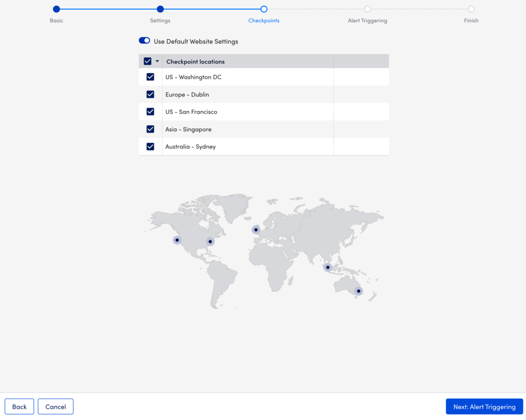526x420 pixels.
Task: Click the Europe - Dublin map marker
Action: coord(255,230)
